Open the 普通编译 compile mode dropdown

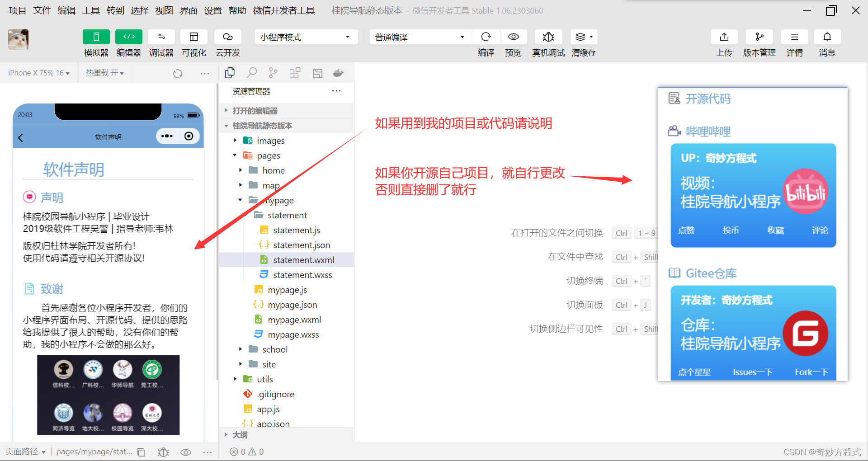click(421, 37)
